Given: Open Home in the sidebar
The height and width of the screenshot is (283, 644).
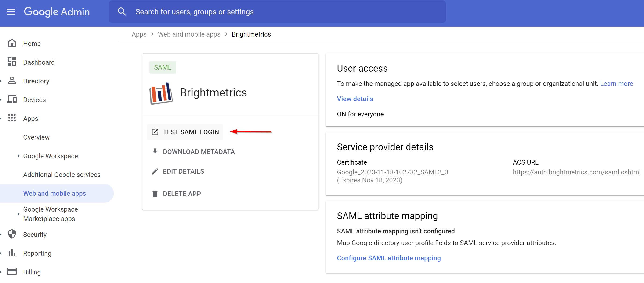Looking at the screenshot, I should 32,44.
